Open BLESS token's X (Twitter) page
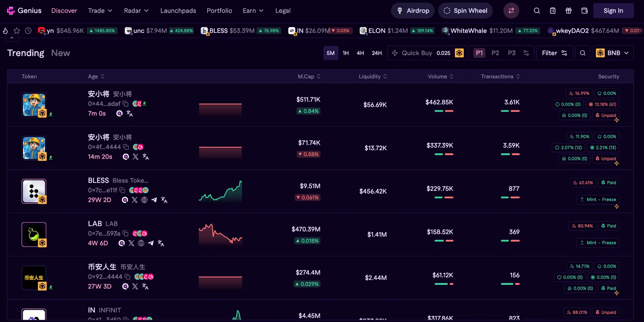 [134, 200]
